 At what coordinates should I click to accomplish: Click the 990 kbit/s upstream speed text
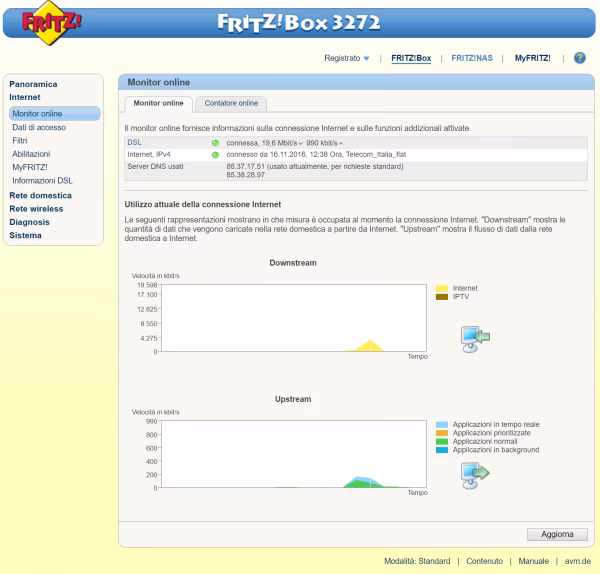click(321, 143)
